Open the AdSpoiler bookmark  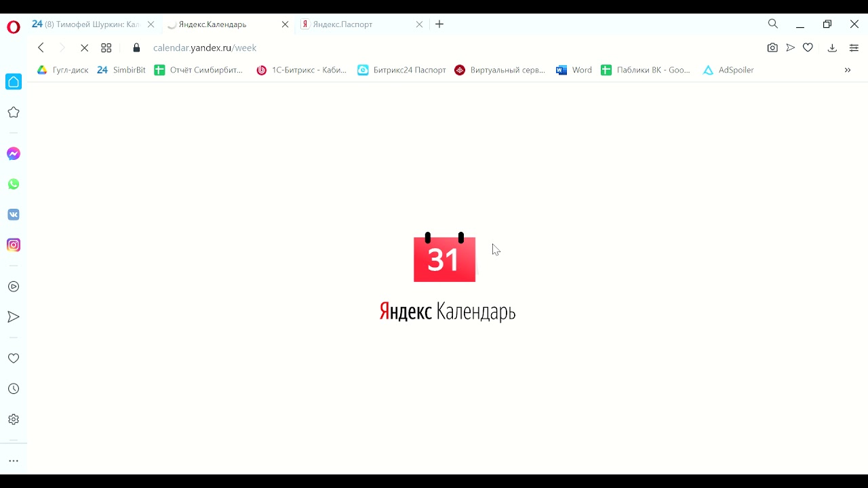pyautogui.click(x=728, y=70)
